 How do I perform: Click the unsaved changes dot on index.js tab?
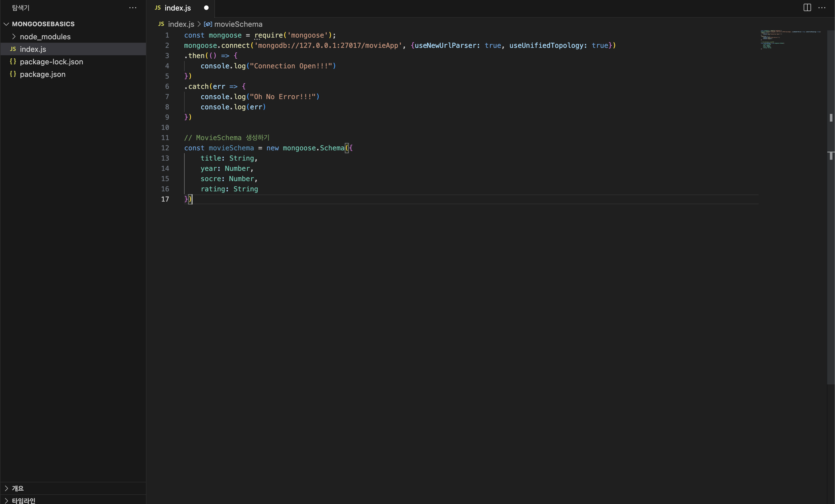tap(206, 8)
